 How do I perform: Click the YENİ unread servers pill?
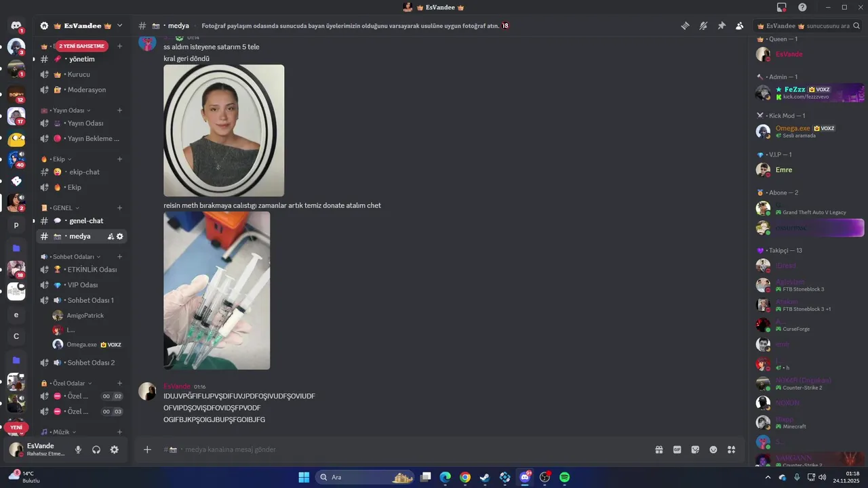[16, 428]
